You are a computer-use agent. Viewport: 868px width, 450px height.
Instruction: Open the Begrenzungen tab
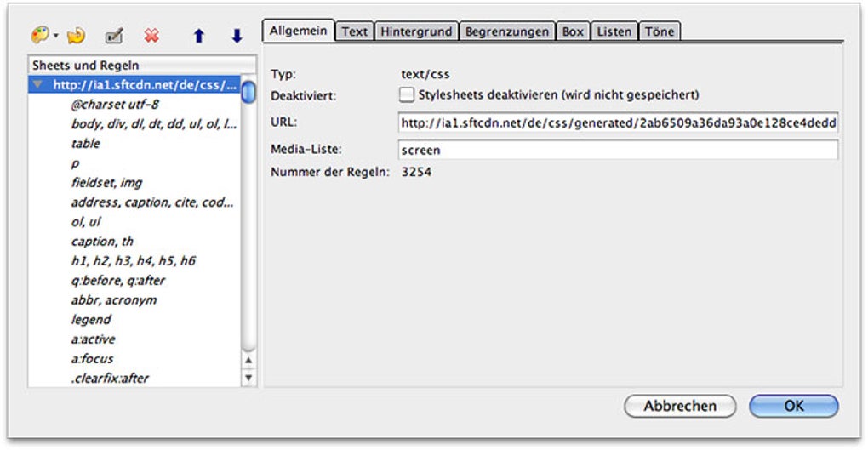[507, 31]
